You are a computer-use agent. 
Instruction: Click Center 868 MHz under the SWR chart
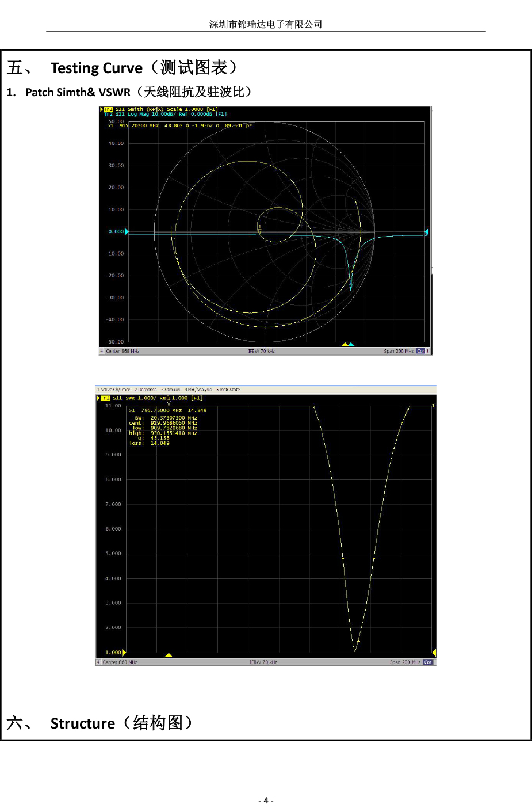pyautogui.click(x=120, y=662)
